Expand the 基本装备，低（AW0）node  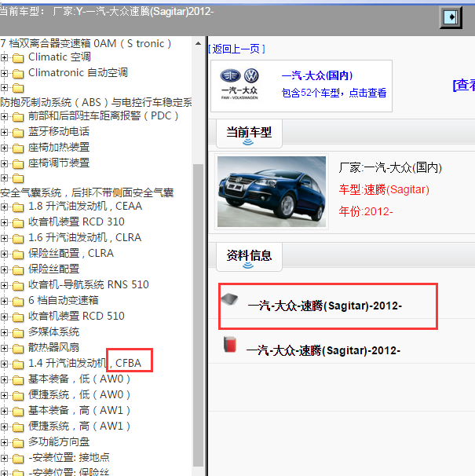4,379
